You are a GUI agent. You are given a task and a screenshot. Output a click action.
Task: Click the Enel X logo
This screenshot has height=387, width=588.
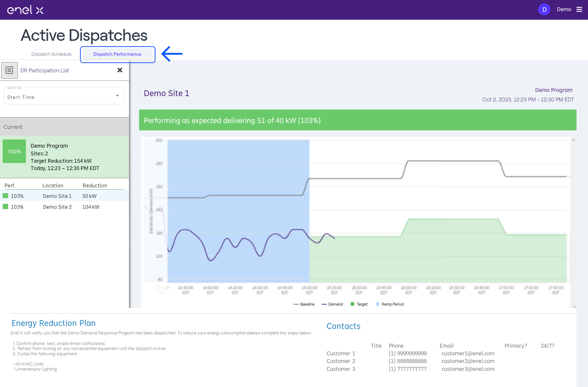click(25, 10)
